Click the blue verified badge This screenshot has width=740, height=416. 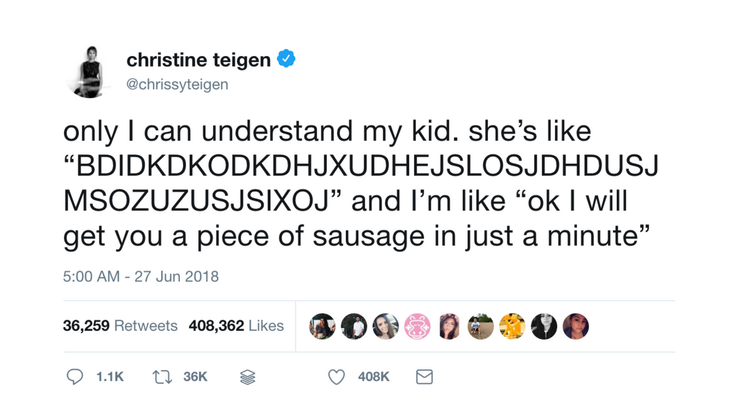tap(286, 60)
